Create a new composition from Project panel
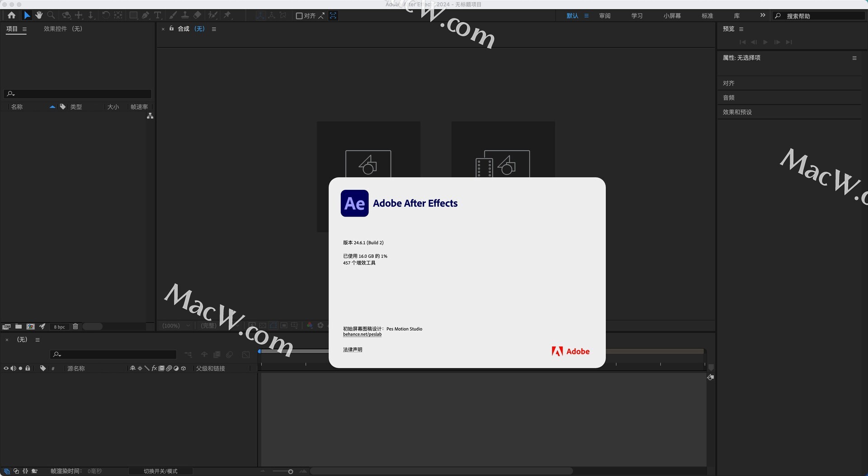This screenshot has width=868, height=476. point(30,326)
